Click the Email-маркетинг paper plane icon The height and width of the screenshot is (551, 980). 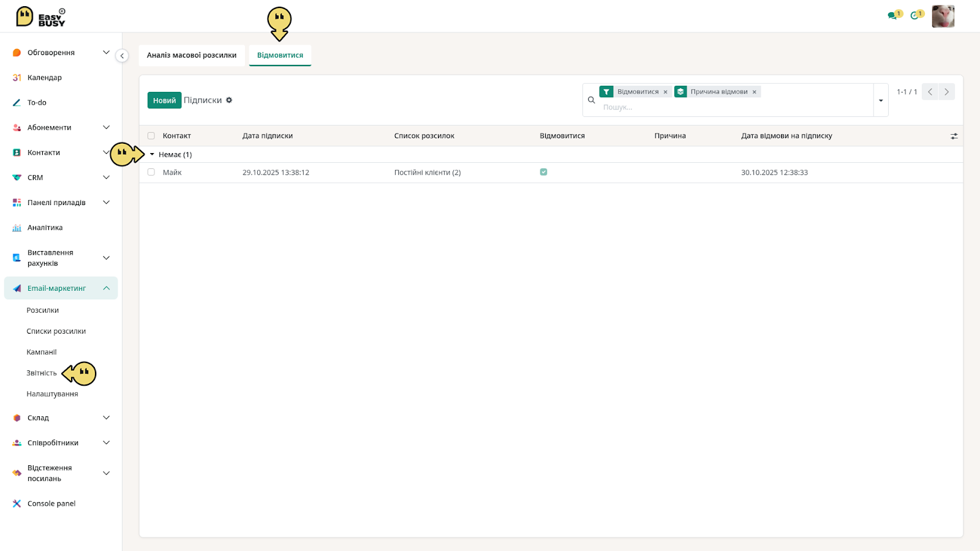(x=17, y=288)
